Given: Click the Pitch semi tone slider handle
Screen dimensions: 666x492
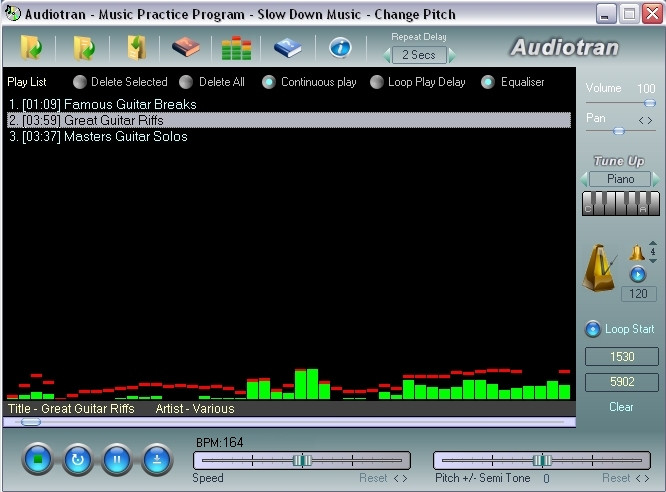Looking at the screenshot, I should [x=542, y=460].
